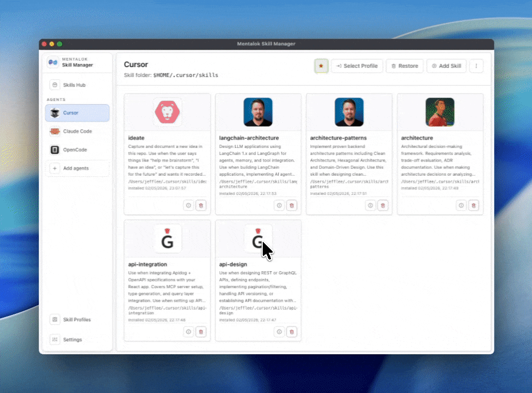Click the architecture-patterns author avatar
This screenshot has width=532, height=393.
[x=349, y=112]
